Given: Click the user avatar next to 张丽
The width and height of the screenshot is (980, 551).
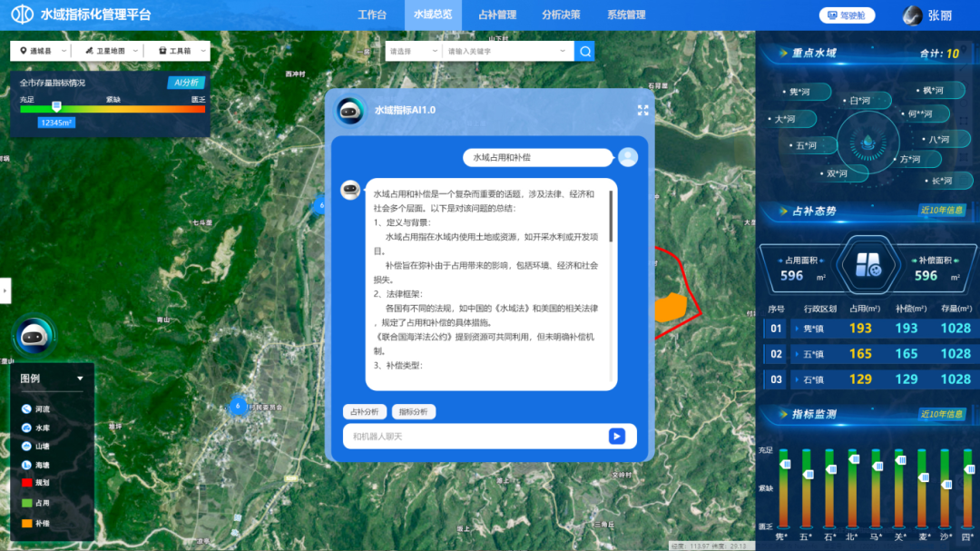Looking at the screenshot, I should [x=913, y=15].
